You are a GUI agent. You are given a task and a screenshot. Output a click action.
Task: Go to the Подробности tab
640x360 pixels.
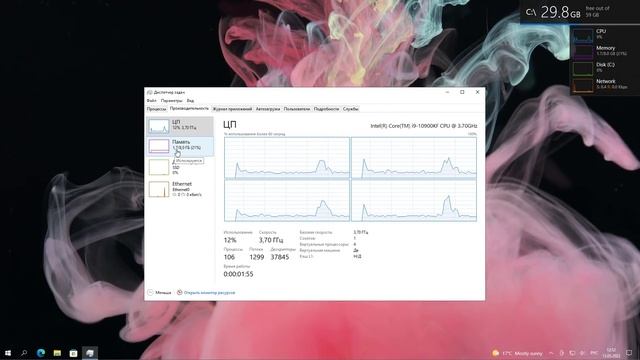(326, 109)
